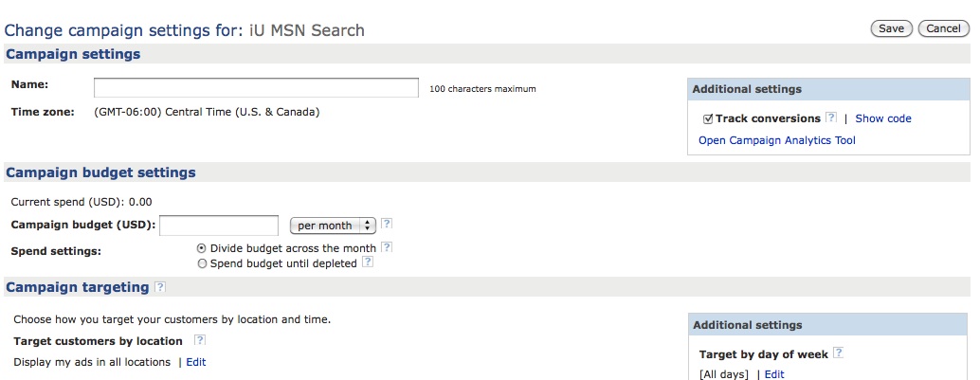The image size is (980, 380).
Task: Open Campaign Analytics Tool link
Action: click(x=777, y=140)
